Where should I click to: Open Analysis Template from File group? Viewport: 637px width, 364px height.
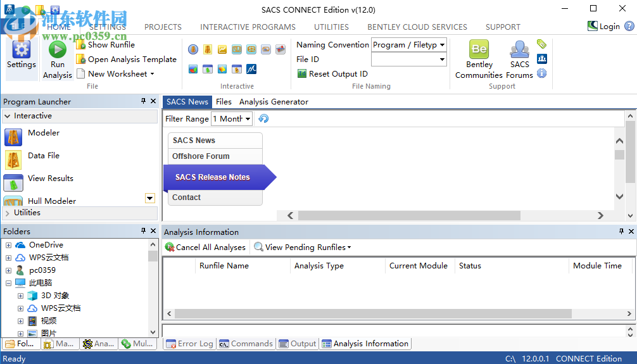[127, 60]
